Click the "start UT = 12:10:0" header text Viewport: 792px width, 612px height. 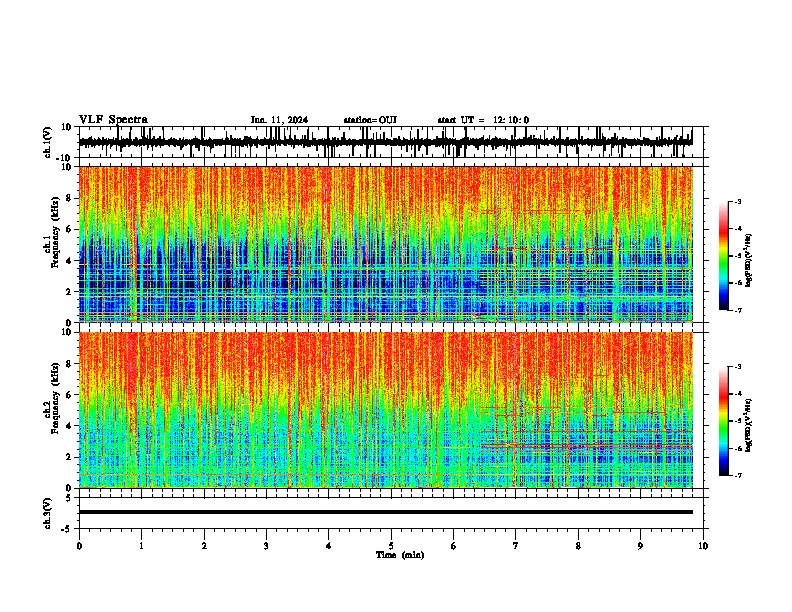coord(483,120)
